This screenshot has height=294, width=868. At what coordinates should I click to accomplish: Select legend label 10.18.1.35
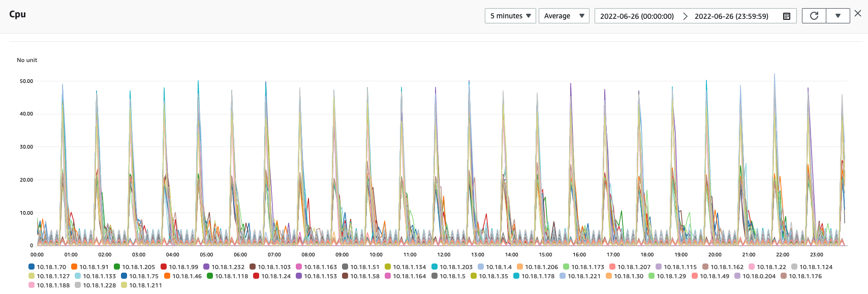(x=493, y=276)
